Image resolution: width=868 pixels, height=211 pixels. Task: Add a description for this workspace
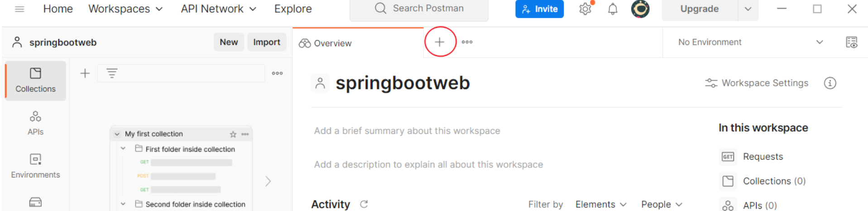(x=428, y=164)
